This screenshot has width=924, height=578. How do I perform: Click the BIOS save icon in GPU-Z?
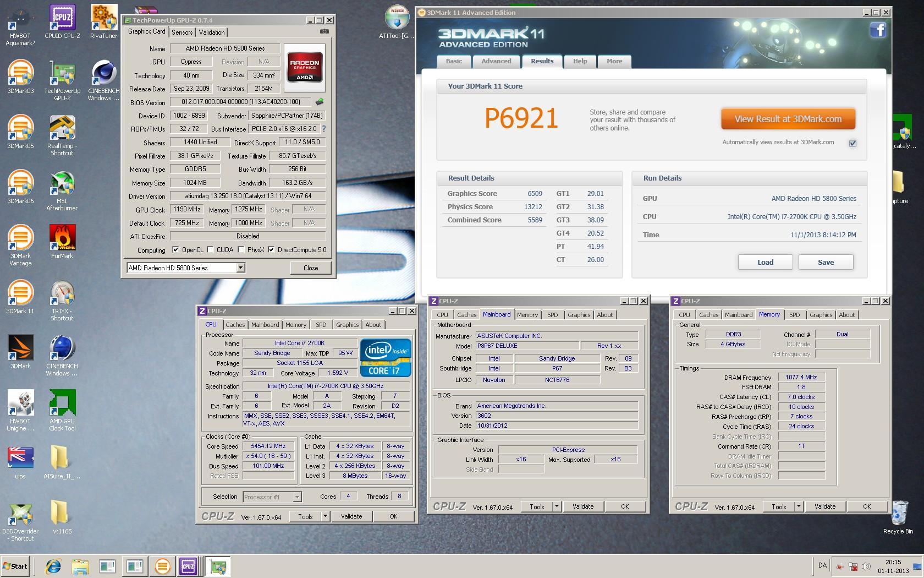pyautogui.click(x=320, y=102)
